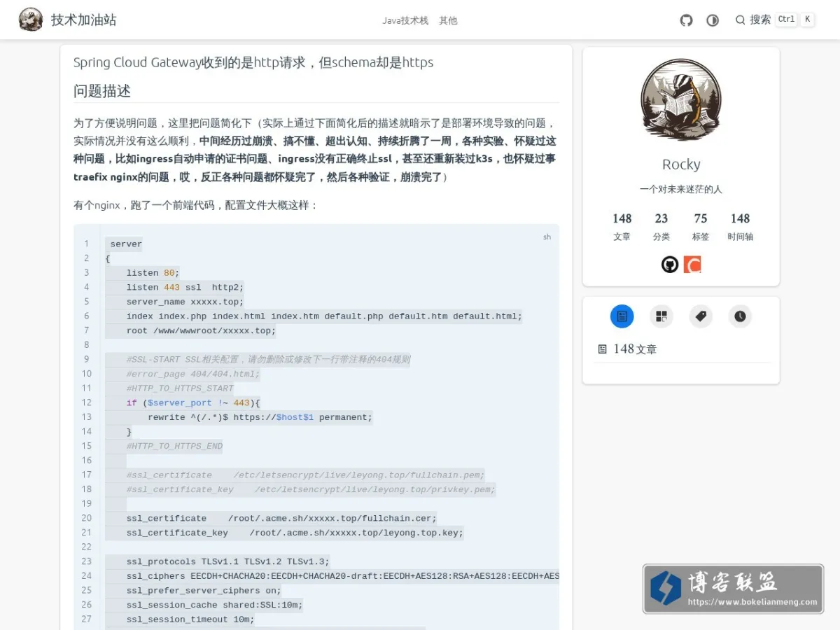Open the orange C social icon
Viewport: 840px width, 630px height.
tap(692, 265)
